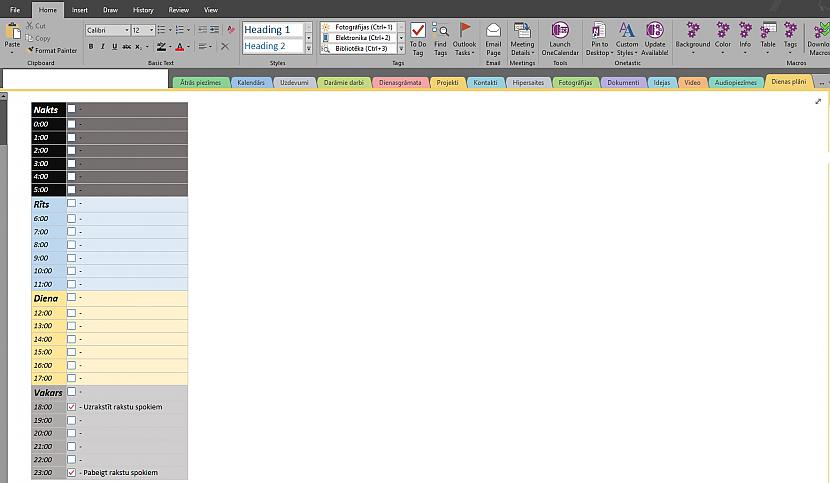Check the 12:00 row checkbox
Viewport: 830px width, 483px height.
click(71, 312)
